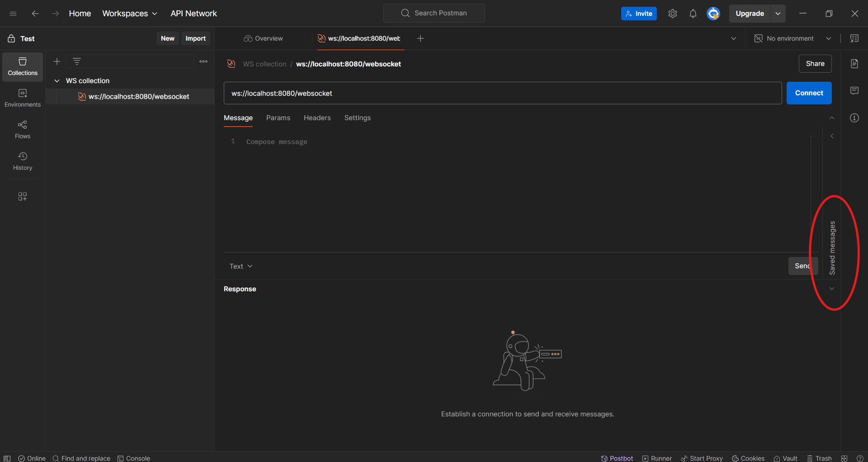Expand the Saved messages panel
This screenshot has height=462, width=868.
click(x=832, y=248)
